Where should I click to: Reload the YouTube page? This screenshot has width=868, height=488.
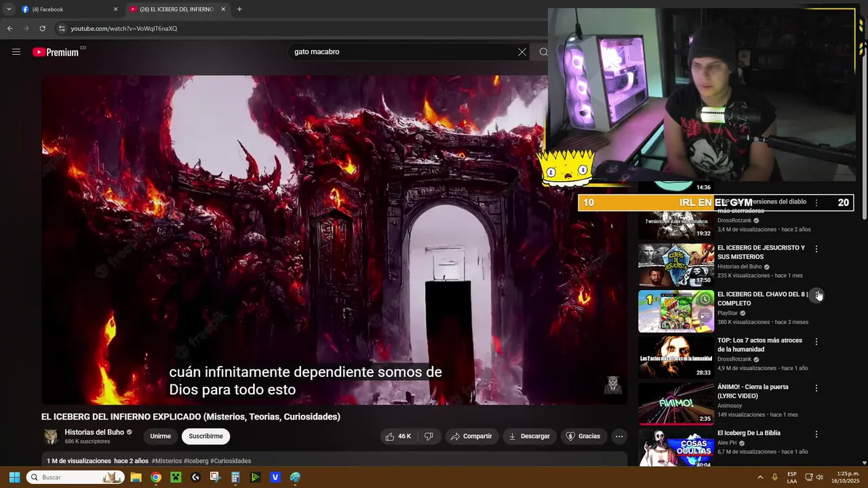[42, 28]
